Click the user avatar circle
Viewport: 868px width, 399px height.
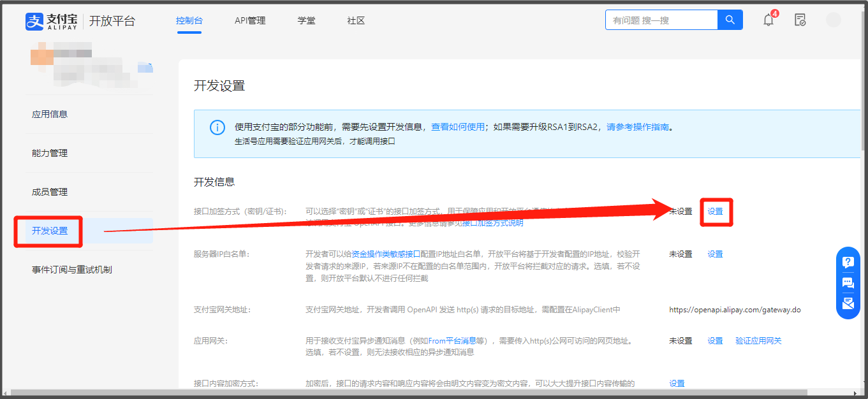(x=833, y=20)
